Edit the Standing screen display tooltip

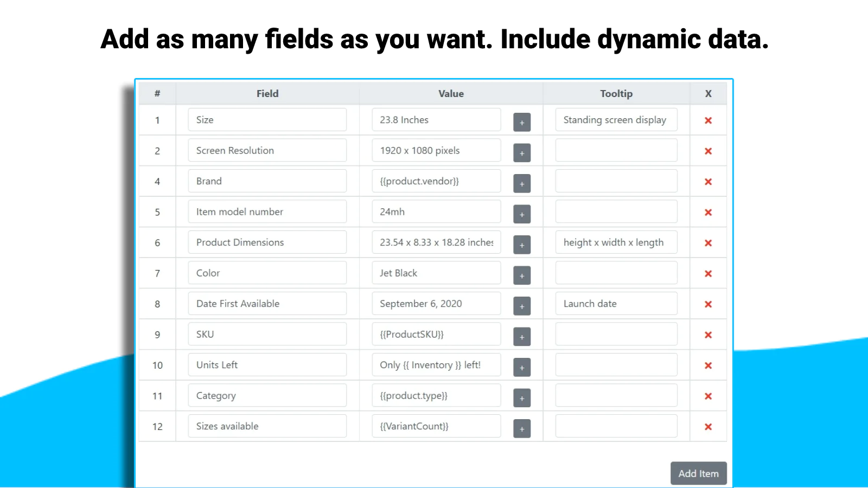616,120
